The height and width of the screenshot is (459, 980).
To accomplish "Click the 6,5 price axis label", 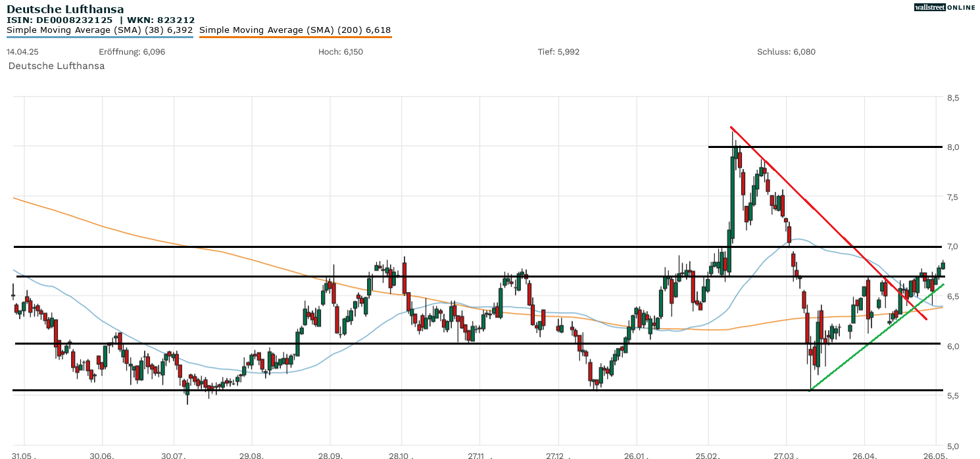I will point(952,297).
